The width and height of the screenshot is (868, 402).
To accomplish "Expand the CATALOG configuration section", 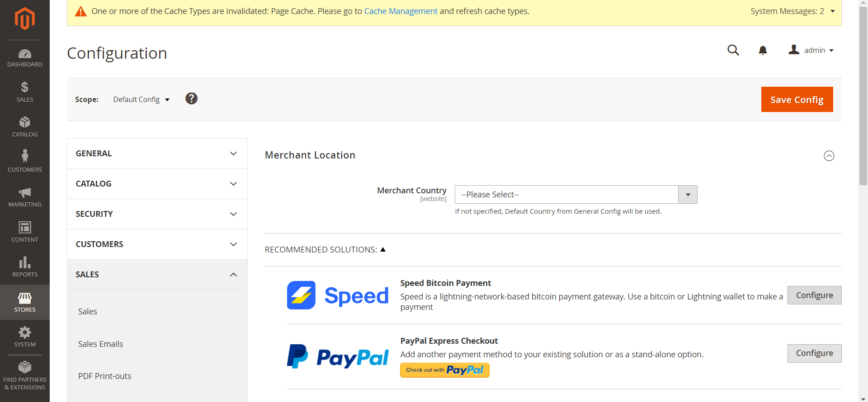I will click(157, 184).
